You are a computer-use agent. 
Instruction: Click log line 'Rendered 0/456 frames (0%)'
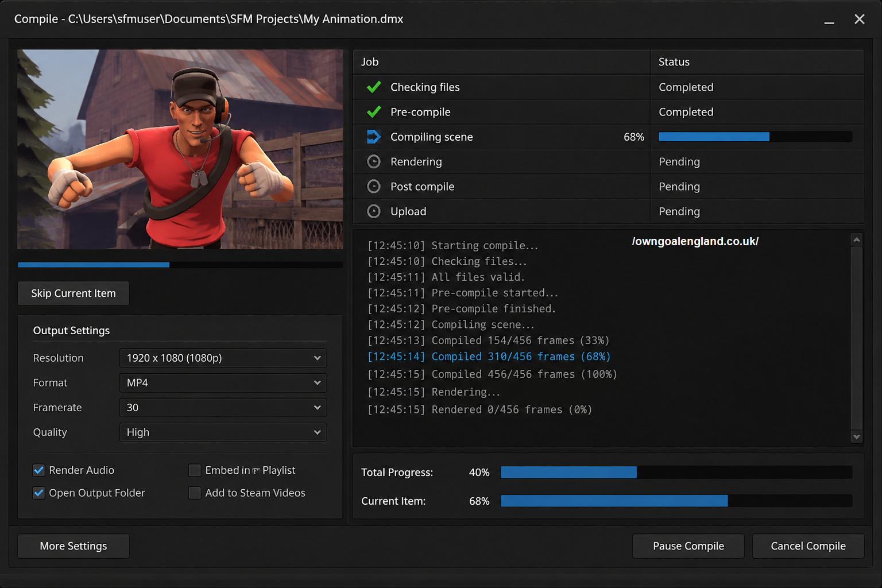479,409
